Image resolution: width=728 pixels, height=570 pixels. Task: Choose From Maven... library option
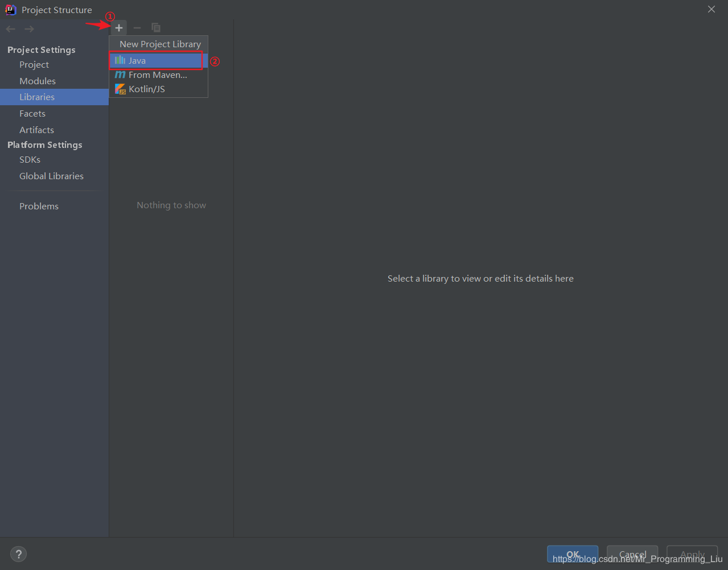158,75
